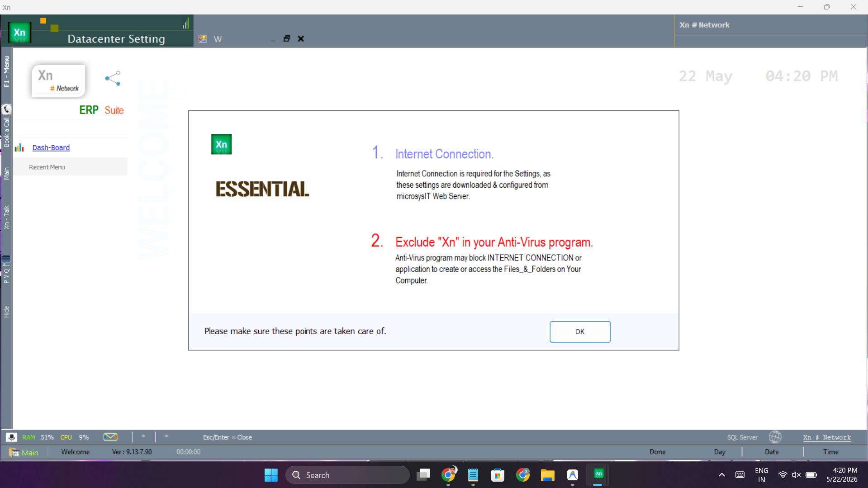Click the muted volume tray icon
868x488 pixels.
coord(796,475)
